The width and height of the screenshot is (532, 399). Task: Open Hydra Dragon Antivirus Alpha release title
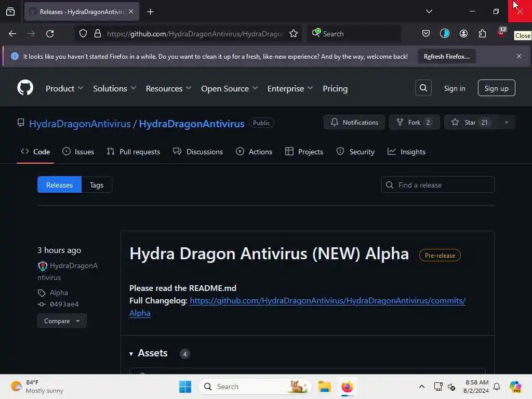click(269, 254)
